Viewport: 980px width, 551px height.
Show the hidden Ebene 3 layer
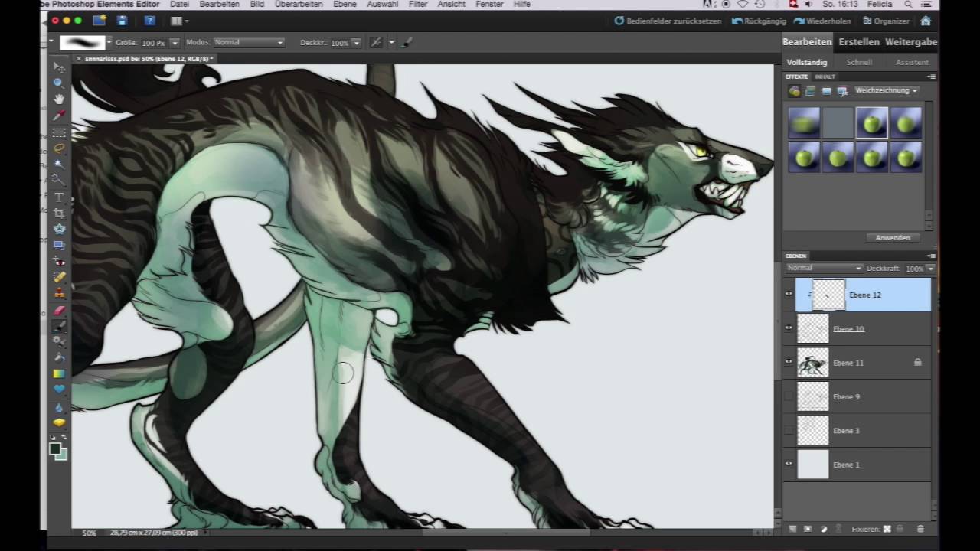pyautogui.click(x=789, y=430)
